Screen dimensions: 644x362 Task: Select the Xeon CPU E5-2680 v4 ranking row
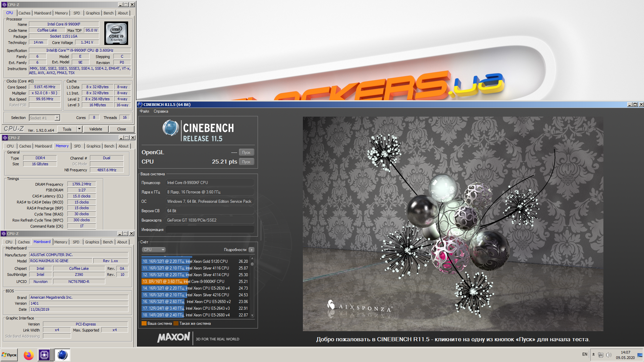coord(195,315)
